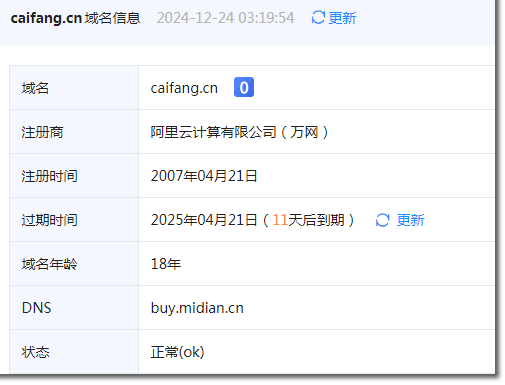Click the caifang.cn value in the 域名 row
505x385 pixels.
pyautogui.click(x=184, y=88)
